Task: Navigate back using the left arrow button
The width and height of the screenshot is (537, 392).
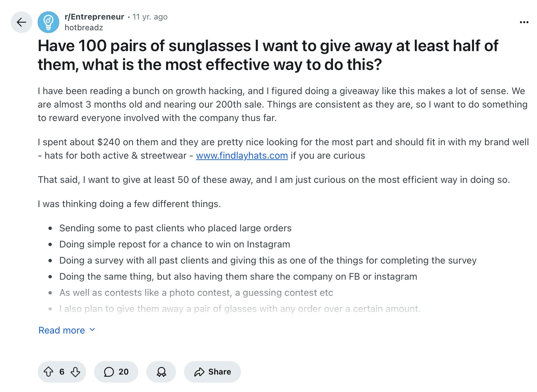Action: [x=21, y=22]
